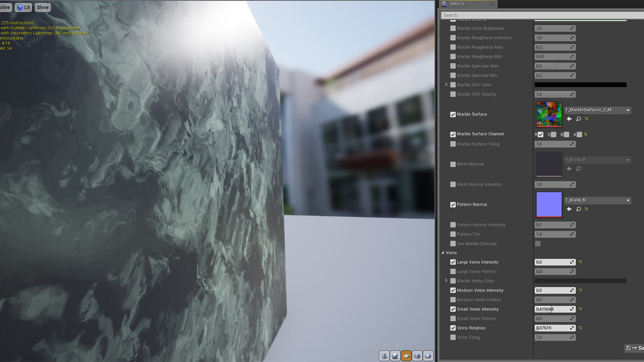The height and width of the screenshot is (362, 644).
Task: Switch to the Details tab
Action: tap(458, 4)
